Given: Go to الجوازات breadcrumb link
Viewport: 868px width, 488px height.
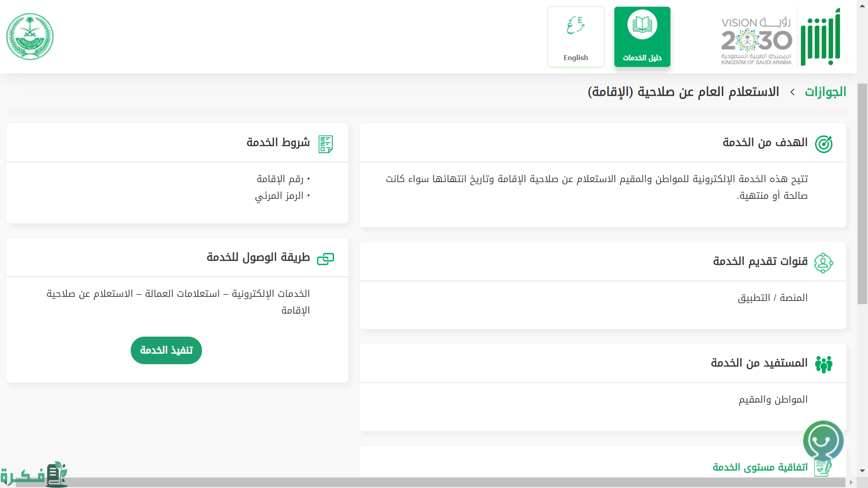Looking at the screenshot, I should click(x=825, y=92).
